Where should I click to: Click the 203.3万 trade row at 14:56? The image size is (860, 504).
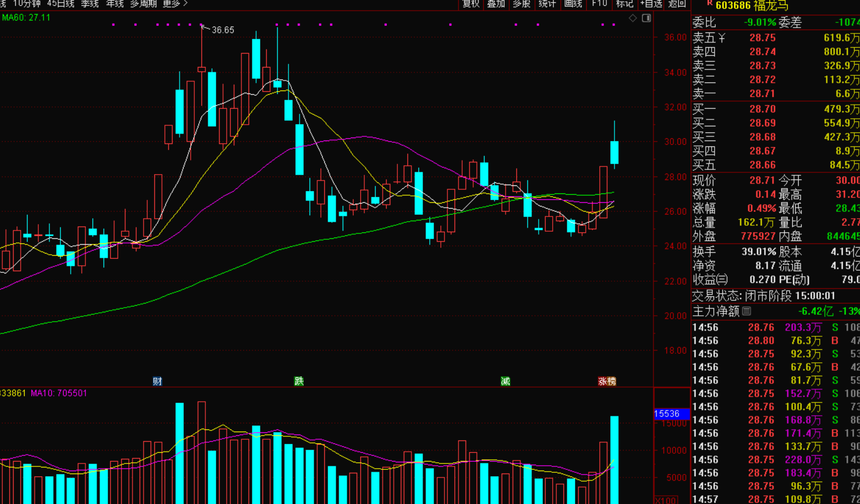pos(776,328)
